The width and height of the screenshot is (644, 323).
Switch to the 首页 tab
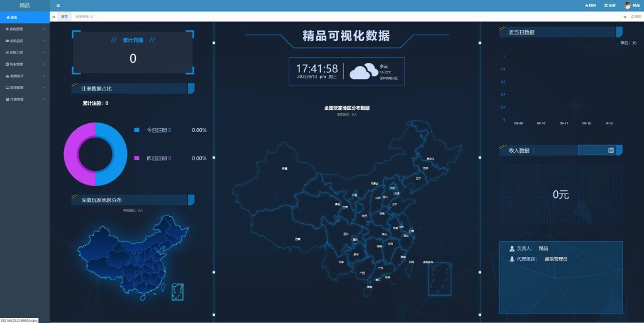pos(65,17)
